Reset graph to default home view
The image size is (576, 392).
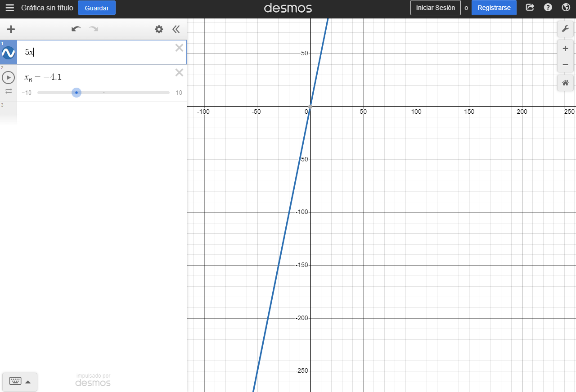tap(565, 83)
